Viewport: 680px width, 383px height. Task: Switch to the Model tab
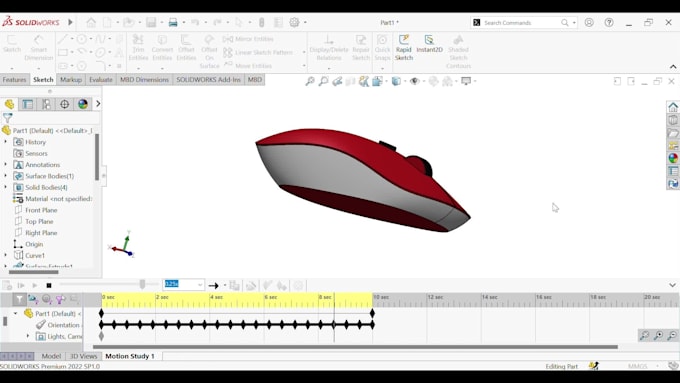pos(51,356)
